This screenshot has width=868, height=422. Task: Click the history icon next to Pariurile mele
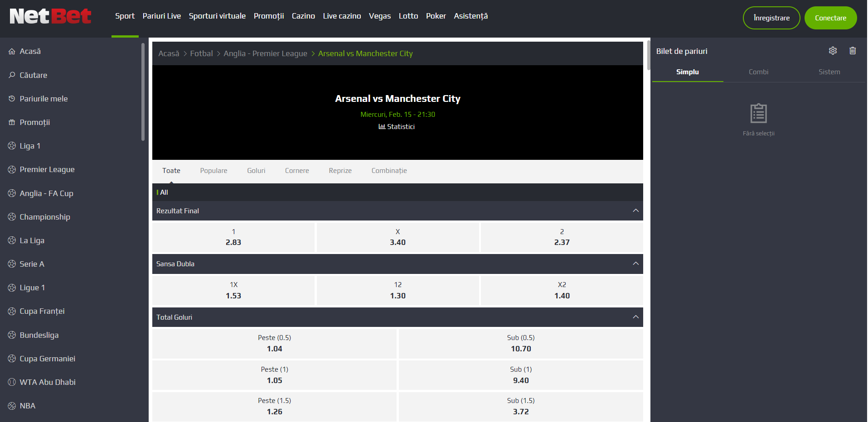[x=12, y=99]
